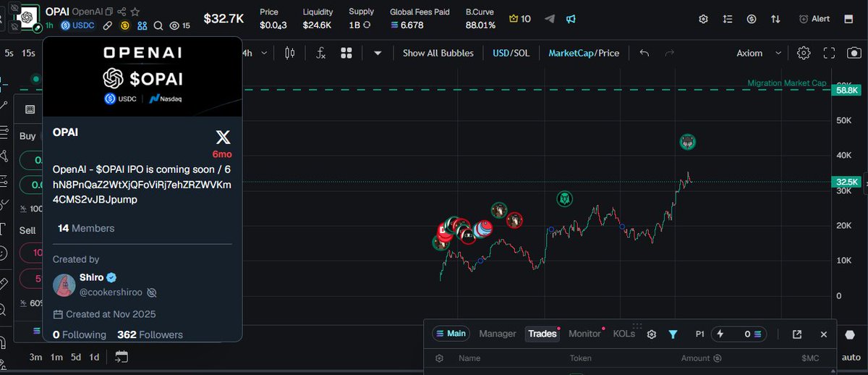Viewport: 868px width, 375px height.
Task: Share the OPAI token page
Action: click(x=121, y=12)
